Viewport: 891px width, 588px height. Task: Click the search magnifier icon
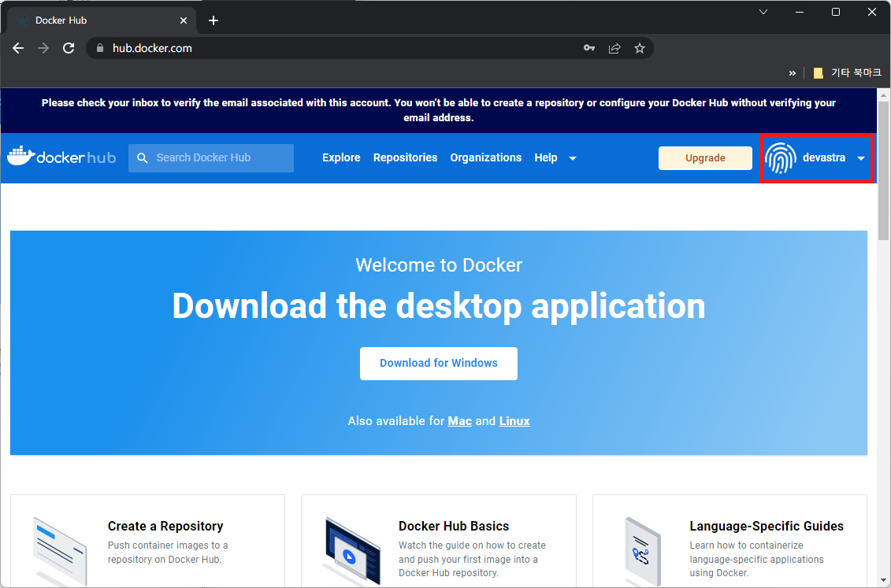[x=143, y=157]
